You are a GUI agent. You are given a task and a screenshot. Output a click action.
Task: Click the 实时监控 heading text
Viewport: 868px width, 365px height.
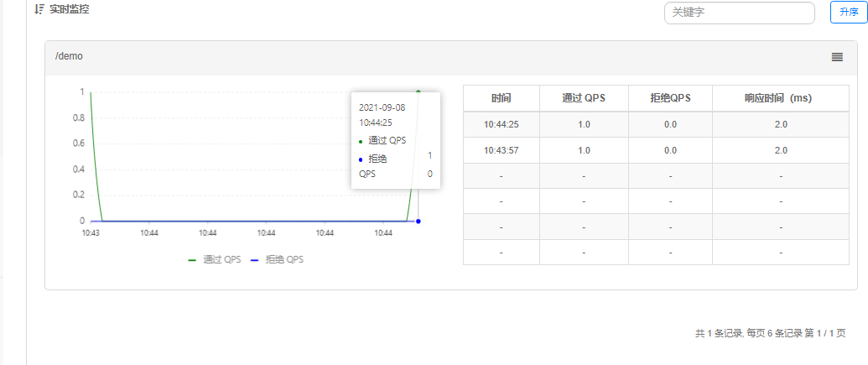(70, 9)
